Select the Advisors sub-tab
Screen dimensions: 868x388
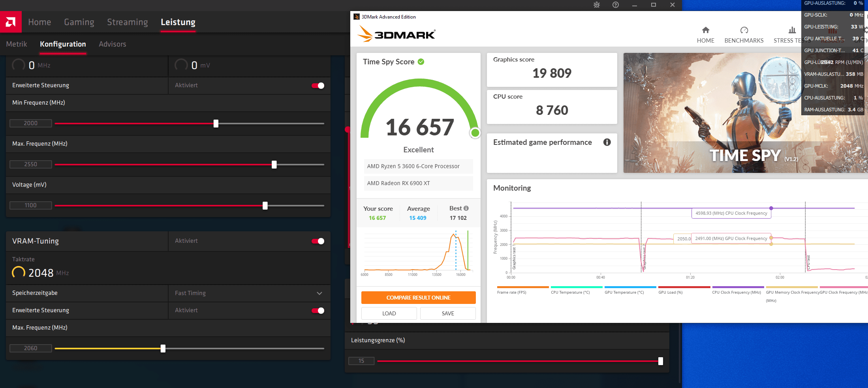pyautogui.click(x=113, y=44)
